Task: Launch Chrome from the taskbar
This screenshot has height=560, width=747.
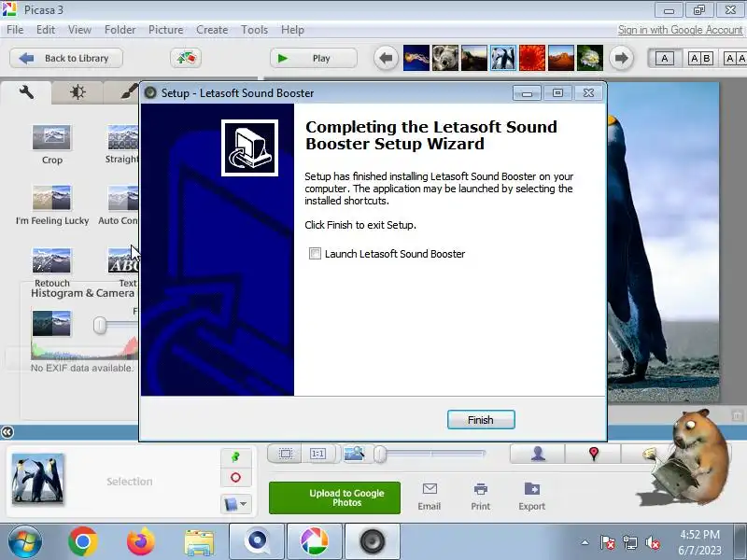Action: (83, 541)
